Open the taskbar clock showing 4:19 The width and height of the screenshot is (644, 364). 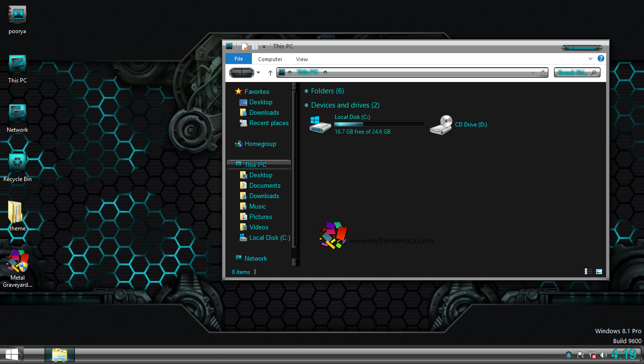624,354
